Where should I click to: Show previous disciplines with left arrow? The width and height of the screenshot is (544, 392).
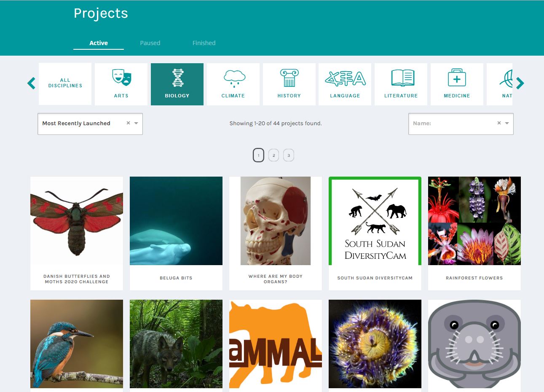tap(31, 83)
